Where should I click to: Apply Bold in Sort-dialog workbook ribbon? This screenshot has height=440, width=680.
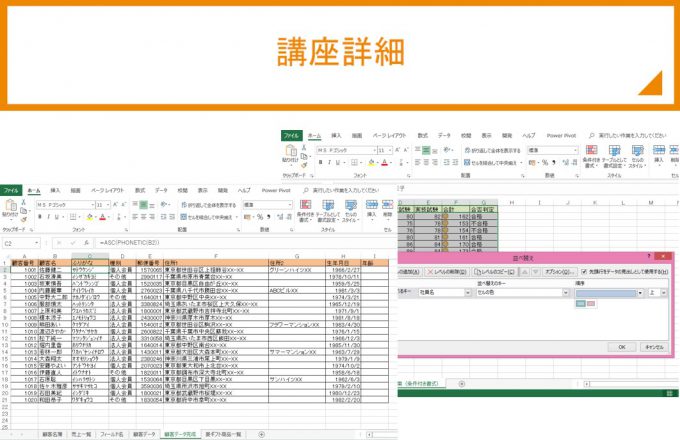320,163
